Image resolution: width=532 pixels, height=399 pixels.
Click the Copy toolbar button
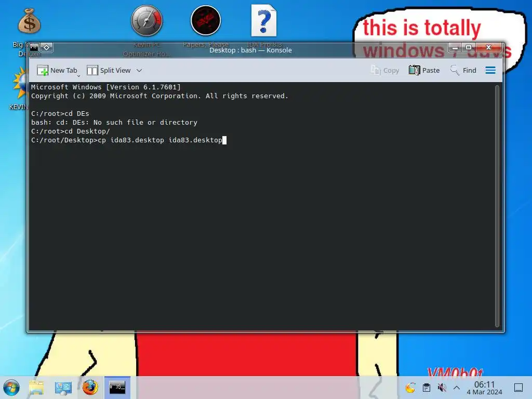pos(385,70)
